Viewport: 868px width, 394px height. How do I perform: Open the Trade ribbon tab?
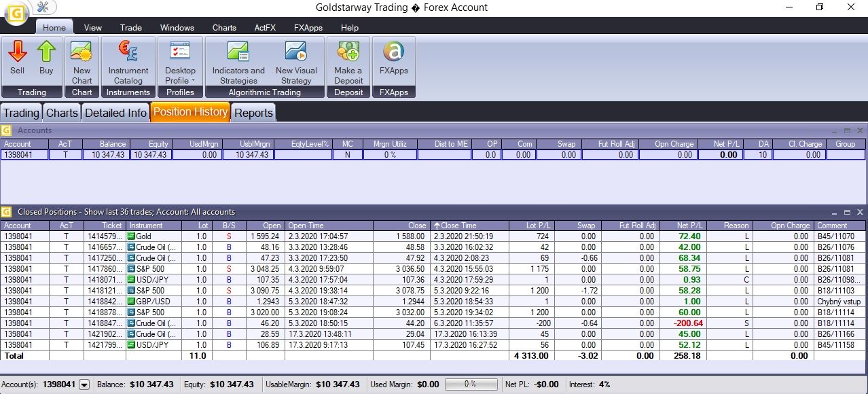(x=131, y=28)
